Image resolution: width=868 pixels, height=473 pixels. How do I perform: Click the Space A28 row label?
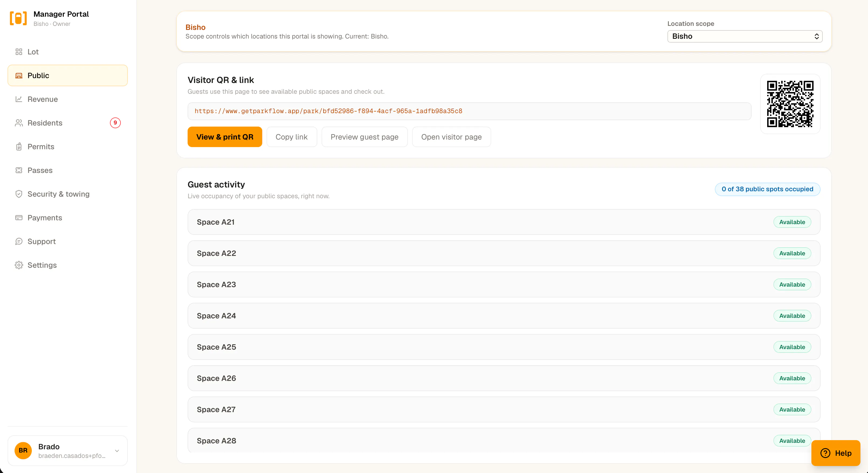(x=216, y=441)
